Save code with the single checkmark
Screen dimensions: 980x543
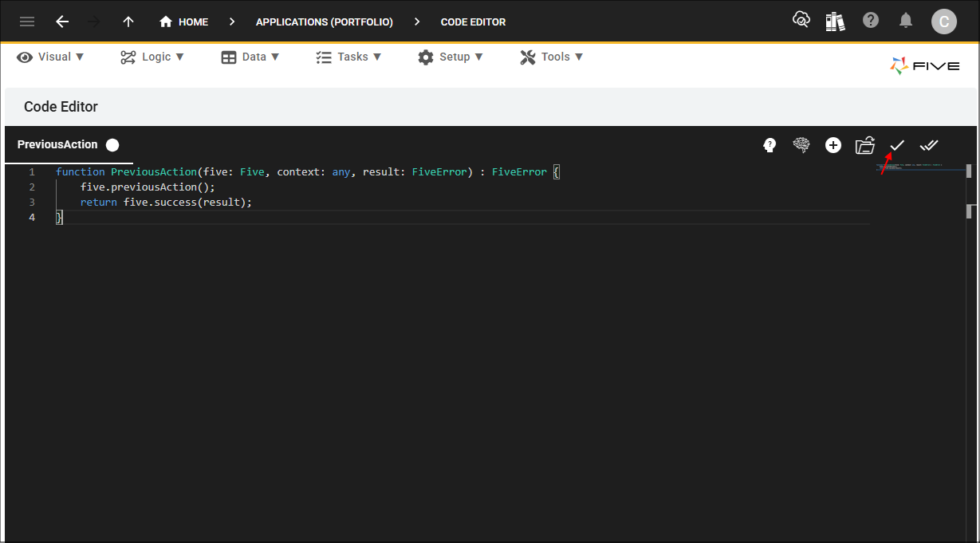897,145
